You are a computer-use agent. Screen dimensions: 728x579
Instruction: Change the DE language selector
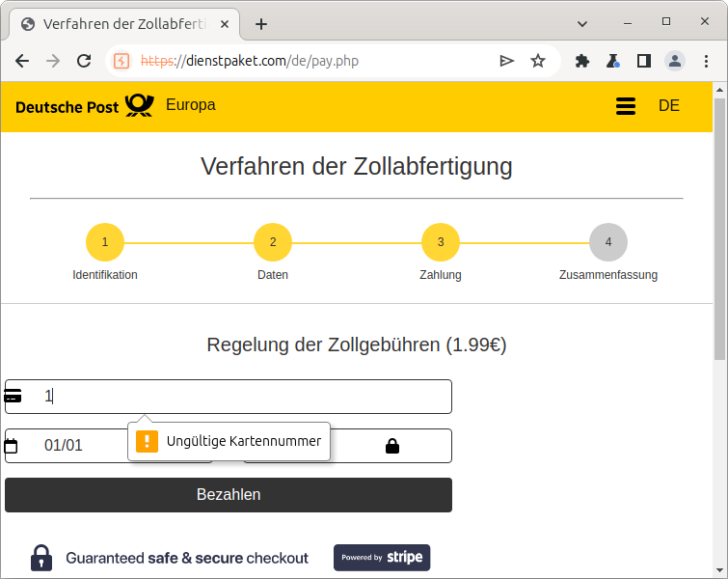[x=668, y=106]
